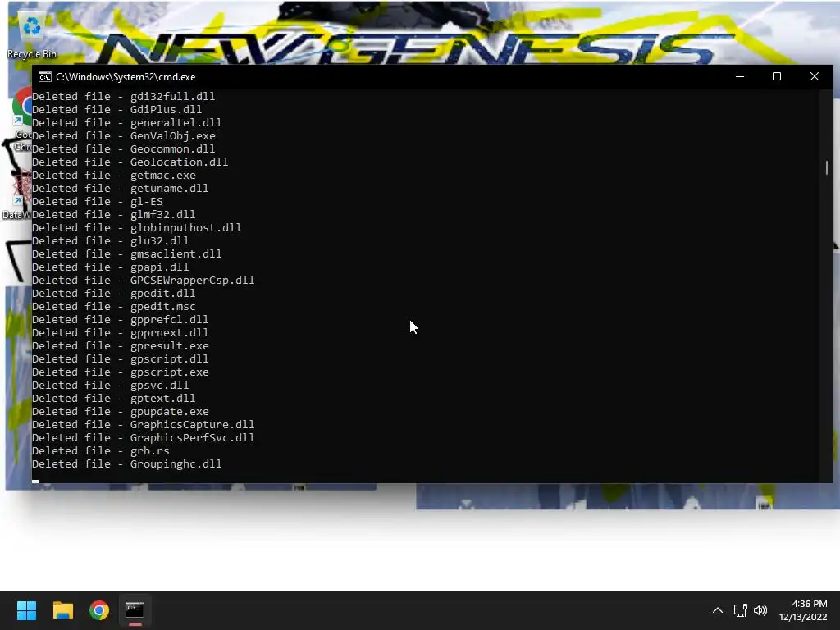Click the line 'Deleted file - GraphicsCapture.dll'

tap(143, 424)
